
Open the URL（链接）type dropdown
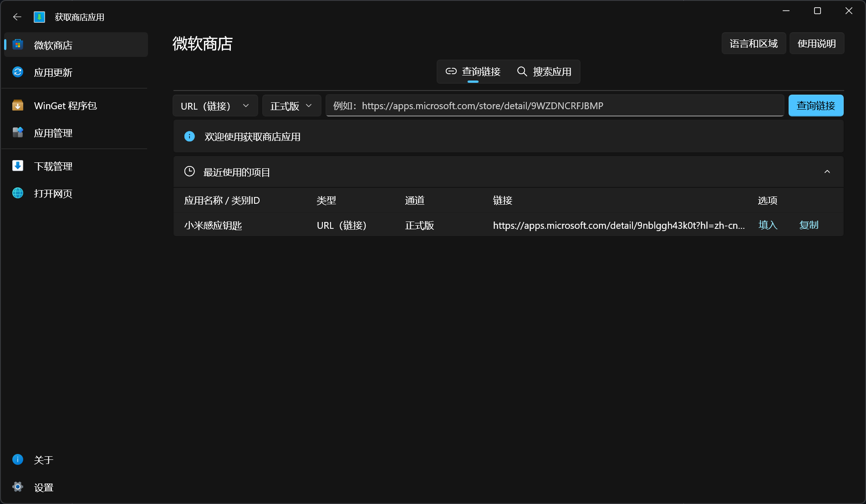coord(215,106)
